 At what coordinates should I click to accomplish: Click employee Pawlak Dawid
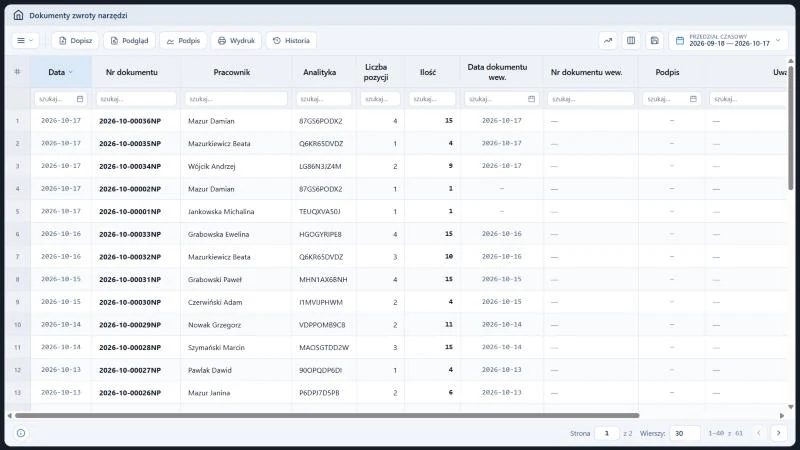[x=210, y=370]
